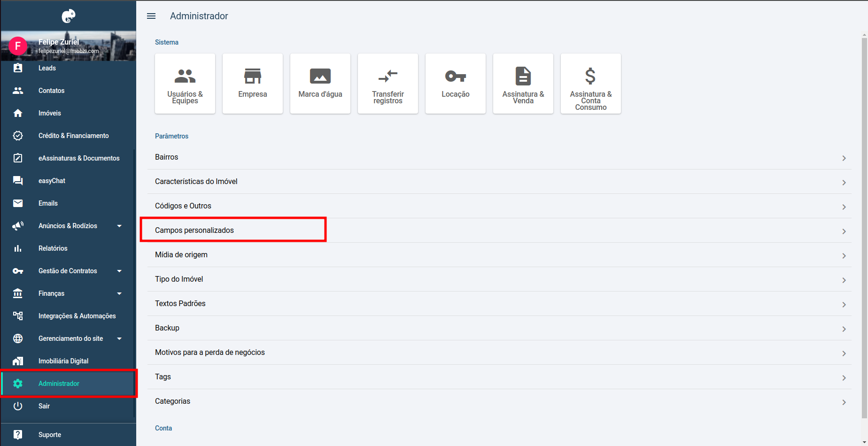The image size is (868, 446).
Task: Open the Transferir registros card
Action: 388,84
